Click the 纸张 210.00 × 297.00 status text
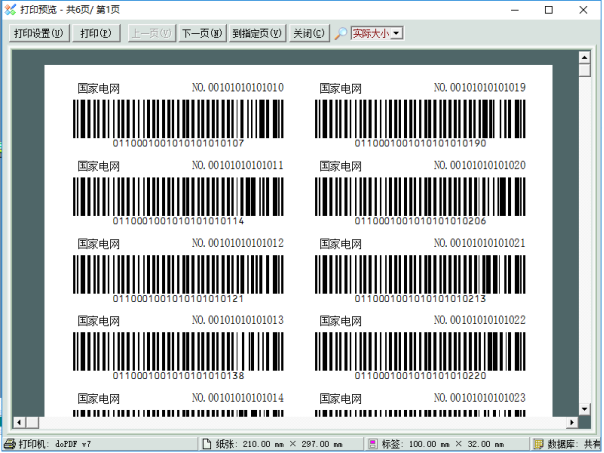The image size is (604, 453). point(279,444)
